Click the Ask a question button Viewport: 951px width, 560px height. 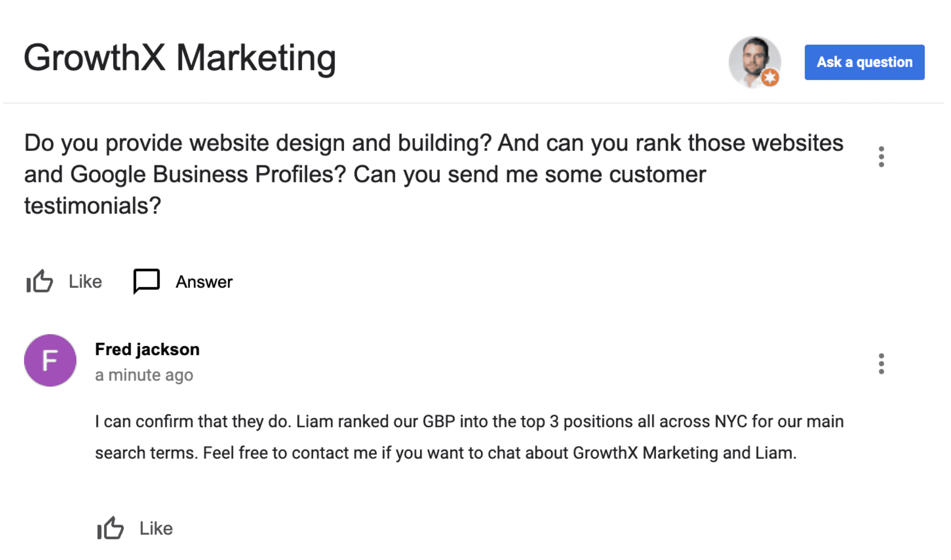point(864,62)
